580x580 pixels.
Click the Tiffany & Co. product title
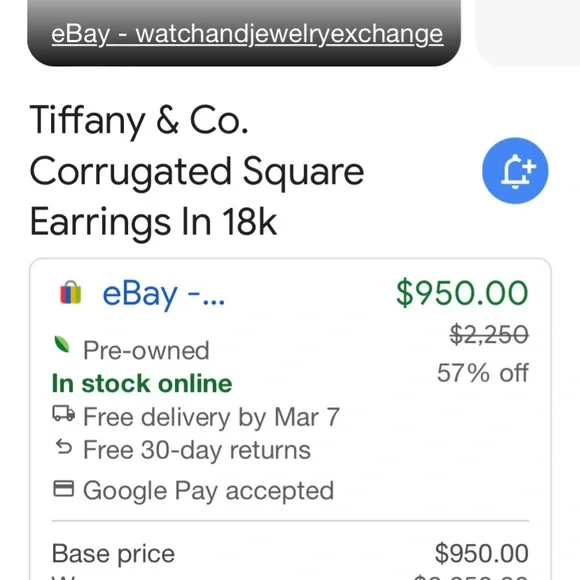(x=197, y=172)
